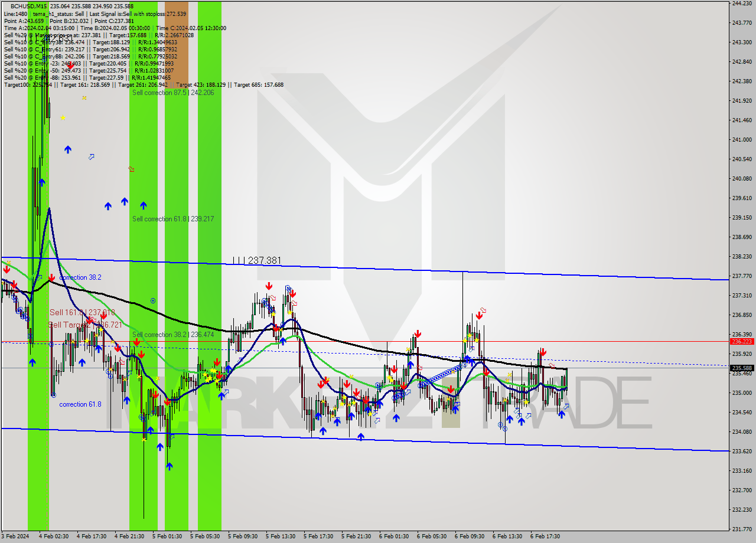
Task: Click the 'Sell correction 61.8 | 239.217' label
Action: (x=173, y=219)
